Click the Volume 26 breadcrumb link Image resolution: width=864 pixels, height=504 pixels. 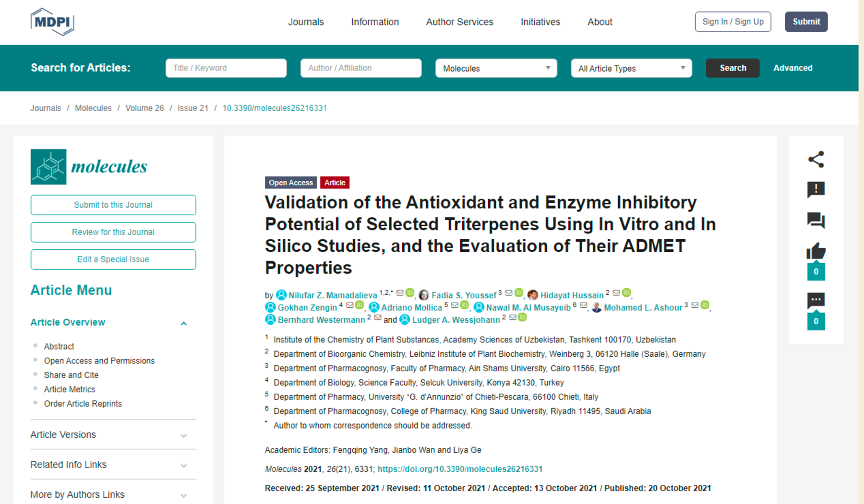point(144,108)
